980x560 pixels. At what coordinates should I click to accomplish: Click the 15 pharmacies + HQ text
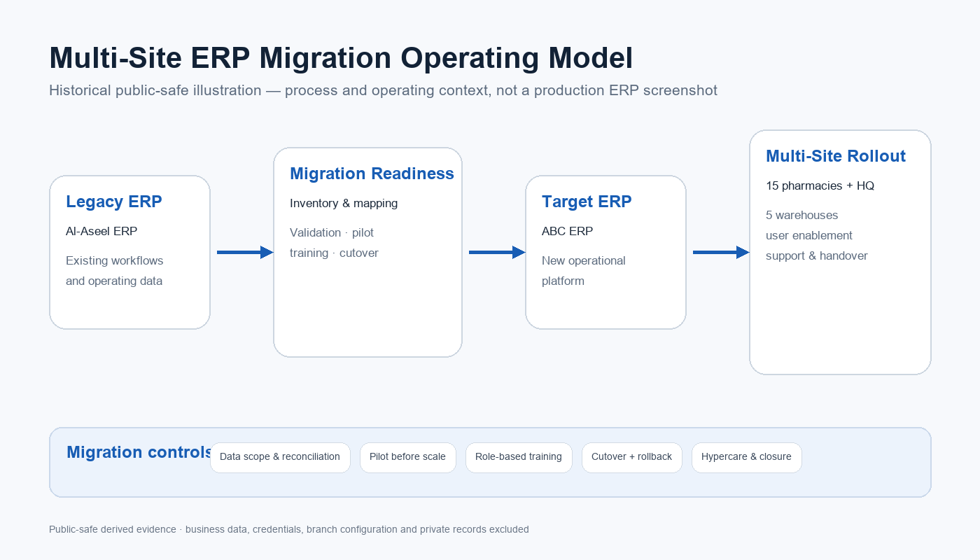tap(820, 185)
